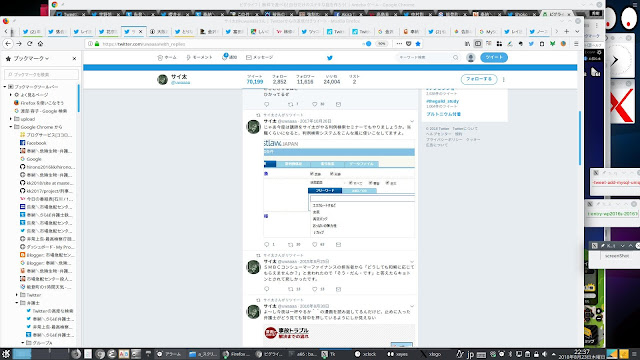This screenshot has height=360, width=640.
Task: Click the Follow (フォローする) button
Action: 479,79
